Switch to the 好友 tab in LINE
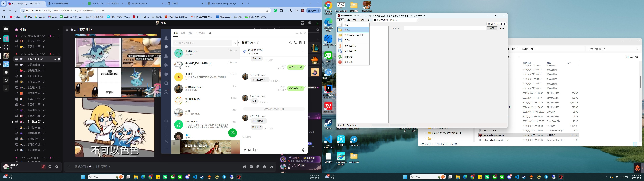644x181 pixels. [183, 33]
